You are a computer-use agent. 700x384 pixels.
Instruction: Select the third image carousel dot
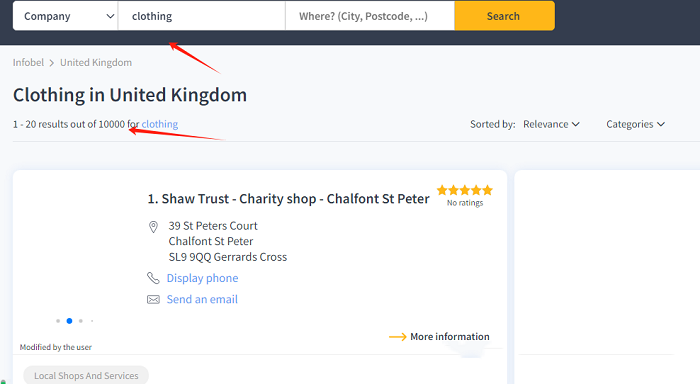pos(81,321)
